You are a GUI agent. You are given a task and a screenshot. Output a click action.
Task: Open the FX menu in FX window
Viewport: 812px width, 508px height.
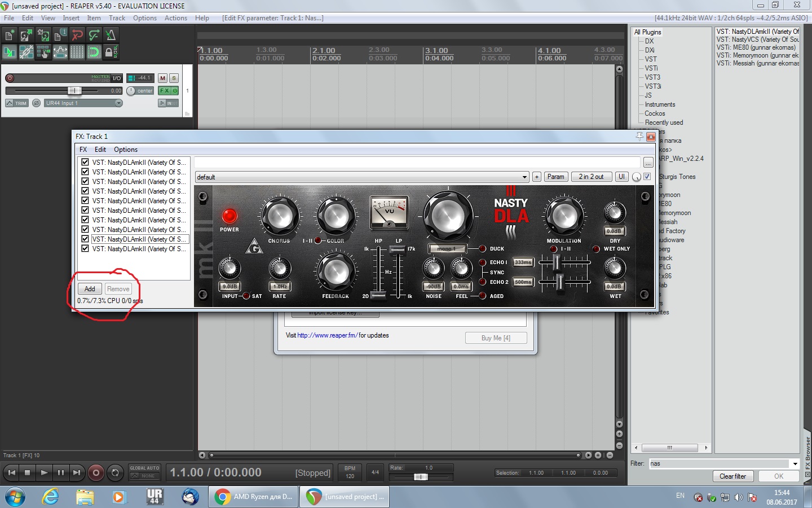83,150
